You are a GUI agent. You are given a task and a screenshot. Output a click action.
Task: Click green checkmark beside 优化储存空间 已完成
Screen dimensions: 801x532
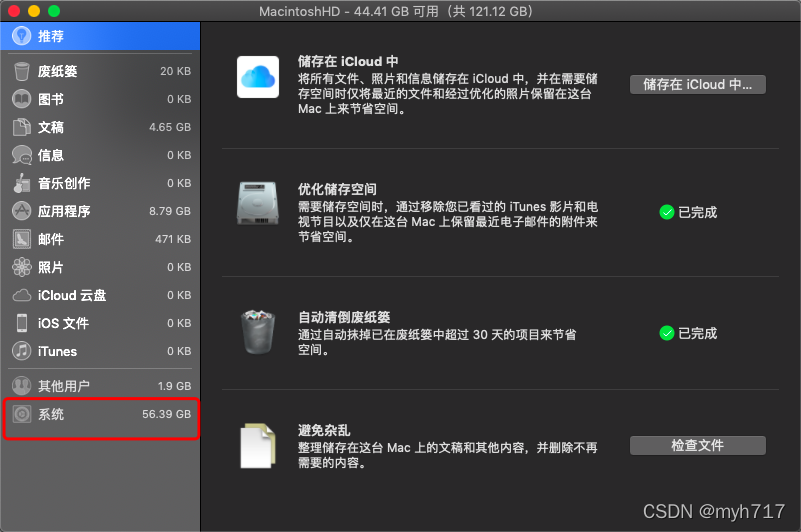pos(667,212)
